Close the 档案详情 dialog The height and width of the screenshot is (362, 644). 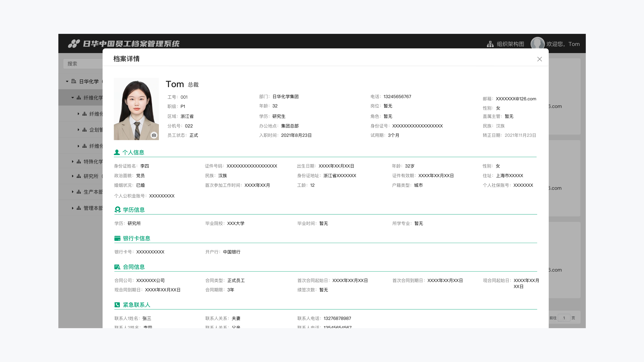[539, 59]
